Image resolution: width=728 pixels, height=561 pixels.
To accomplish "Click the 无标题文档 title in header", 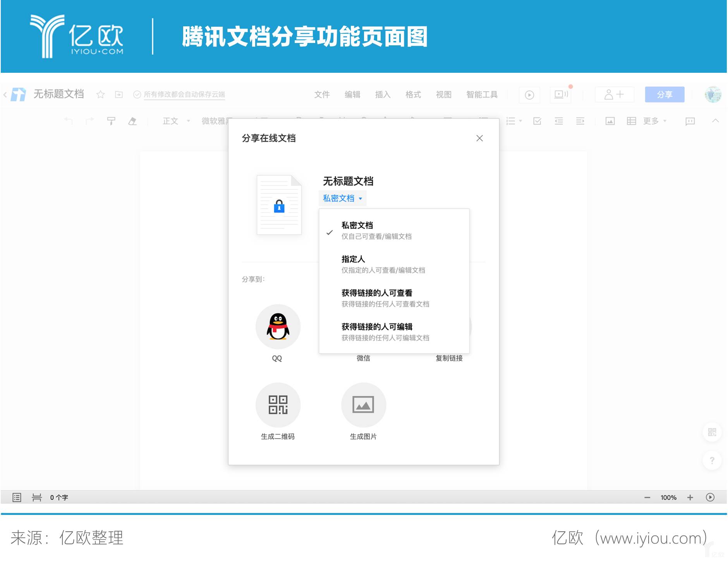I will pos(58,94).
